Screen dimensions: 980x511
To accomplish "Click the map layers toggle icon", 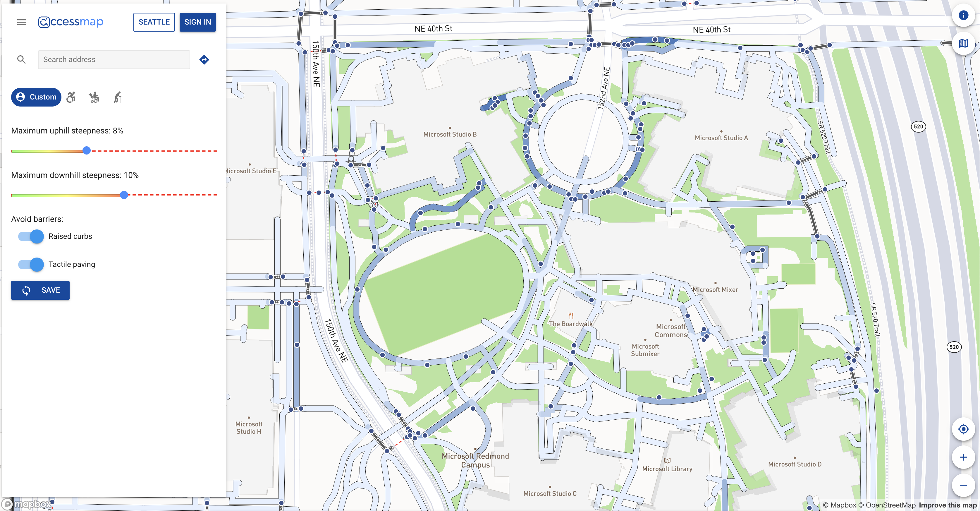I will point(964,43).
